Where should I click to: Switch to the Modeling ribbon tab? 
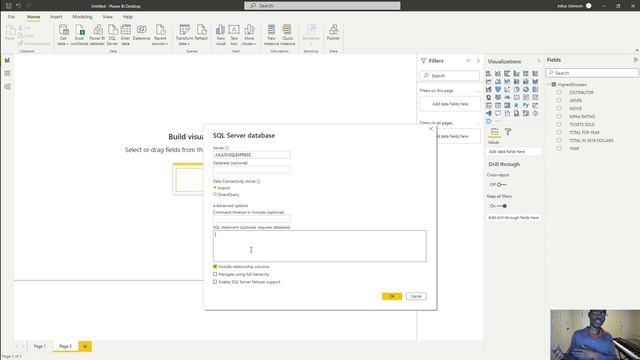[x=82, y=17]
